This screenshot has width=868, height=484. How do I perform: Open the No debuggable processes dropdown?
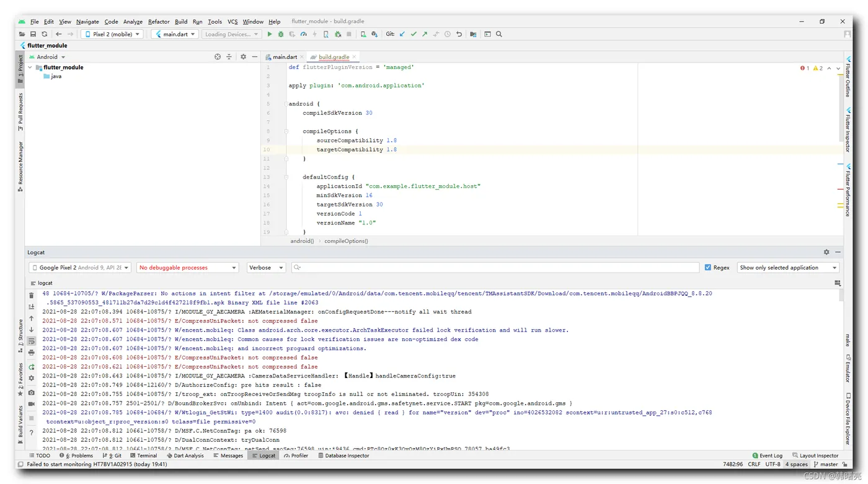pos(187,268)
